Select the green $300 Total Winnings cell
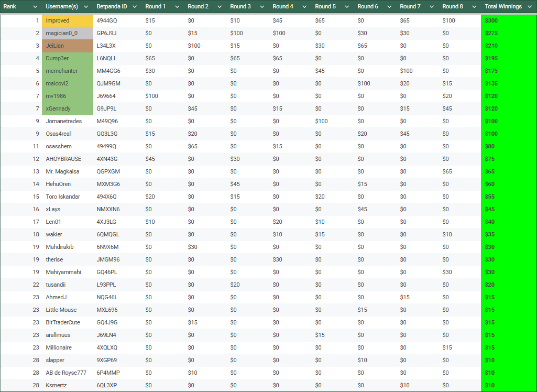 508,20
